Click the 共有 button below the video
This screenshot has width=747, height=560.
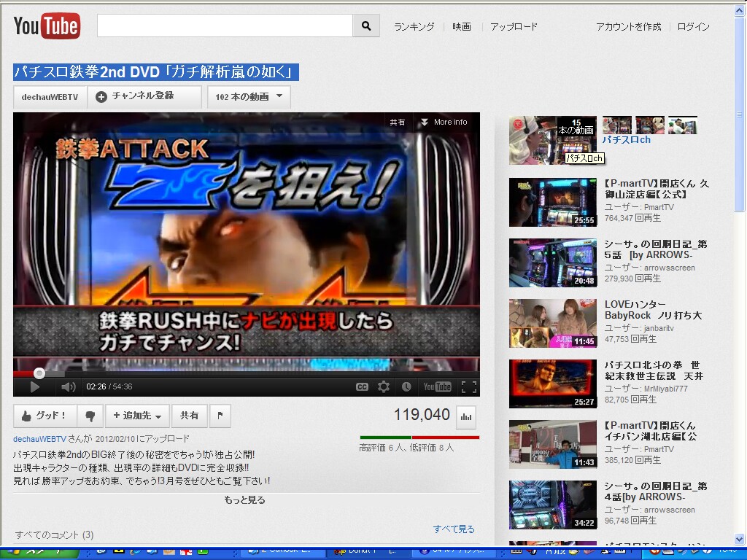[189, 416]
